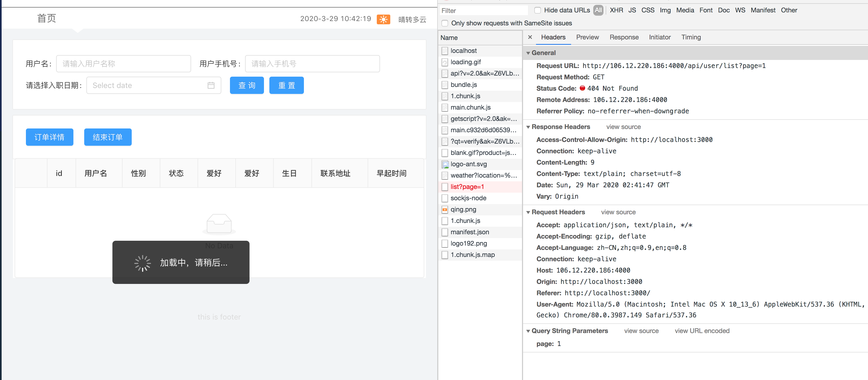Expand the Response Headers section

tap(529, 127)
